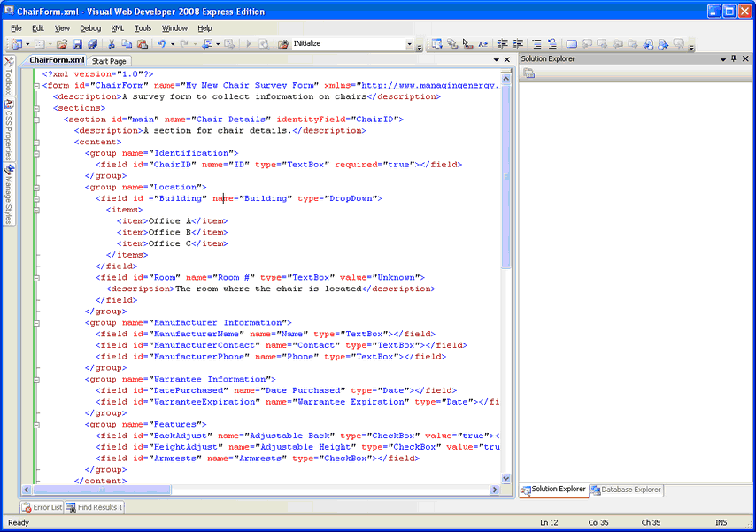Click the INitialize find text box
The height and width of the screenshot is (532, 756).
[349, 44]
